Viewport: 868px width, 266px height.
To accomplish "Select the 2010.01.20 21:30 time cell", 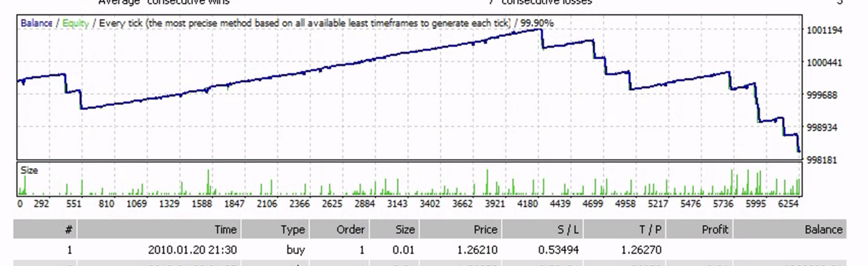I will point(192,251).
